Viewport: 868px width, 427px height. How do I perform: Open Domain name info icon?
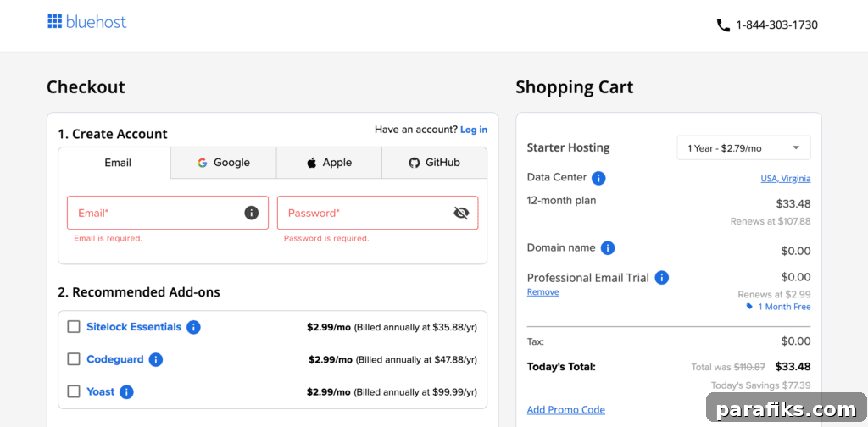point(608,247)
